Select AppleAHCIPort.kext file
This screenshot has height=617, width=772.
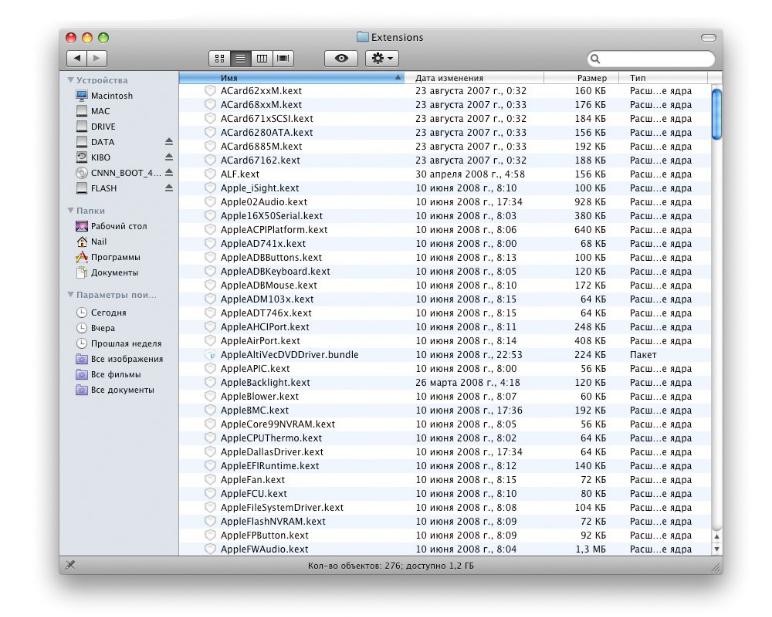coord(445,327)
